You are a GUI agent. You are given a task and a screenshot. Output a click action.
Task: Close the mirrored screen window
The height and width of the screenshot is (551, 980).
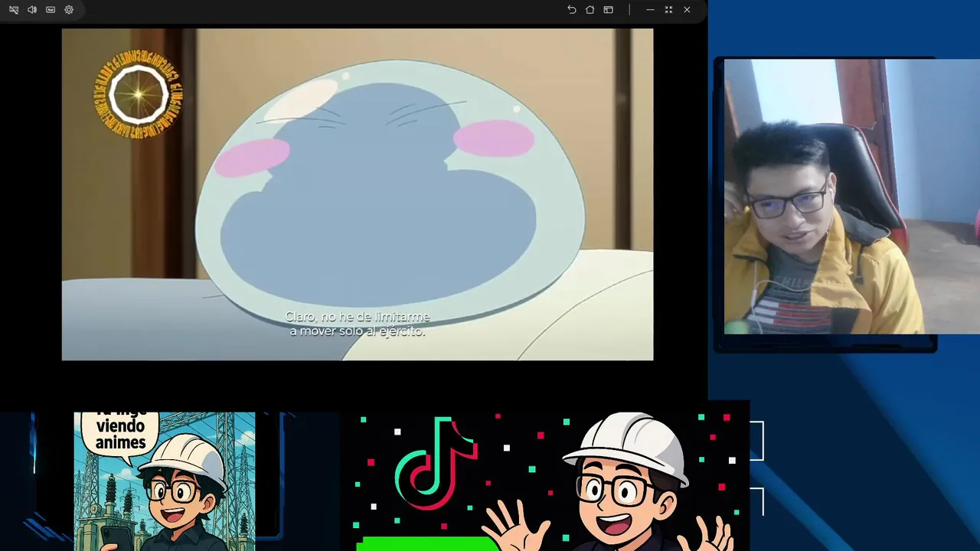[687, 10]
